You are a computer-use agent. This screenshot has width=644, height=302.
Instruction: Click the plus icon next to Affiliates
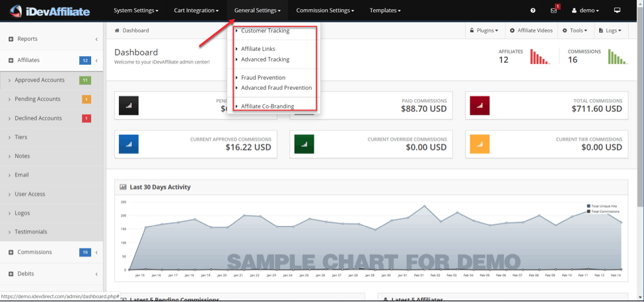tap(11, 60)
